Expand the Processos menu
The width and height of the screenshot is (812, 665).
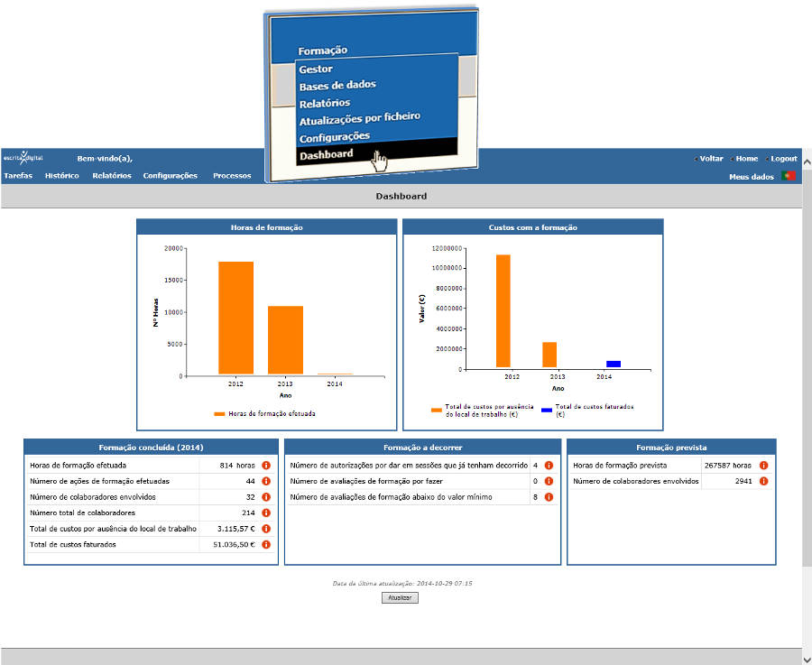pos(232,176)
